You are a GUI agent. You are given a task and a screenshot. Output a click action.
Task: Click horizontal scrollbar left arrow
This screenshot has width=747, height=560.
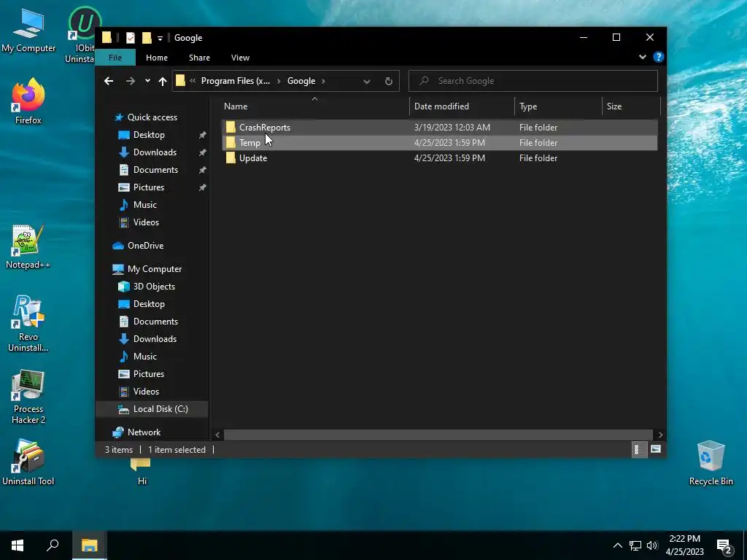point(217,435)
